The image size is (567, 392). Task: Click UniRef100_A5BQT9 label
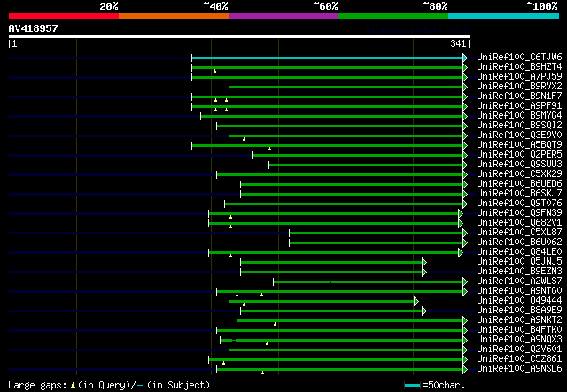pos(519,145)
